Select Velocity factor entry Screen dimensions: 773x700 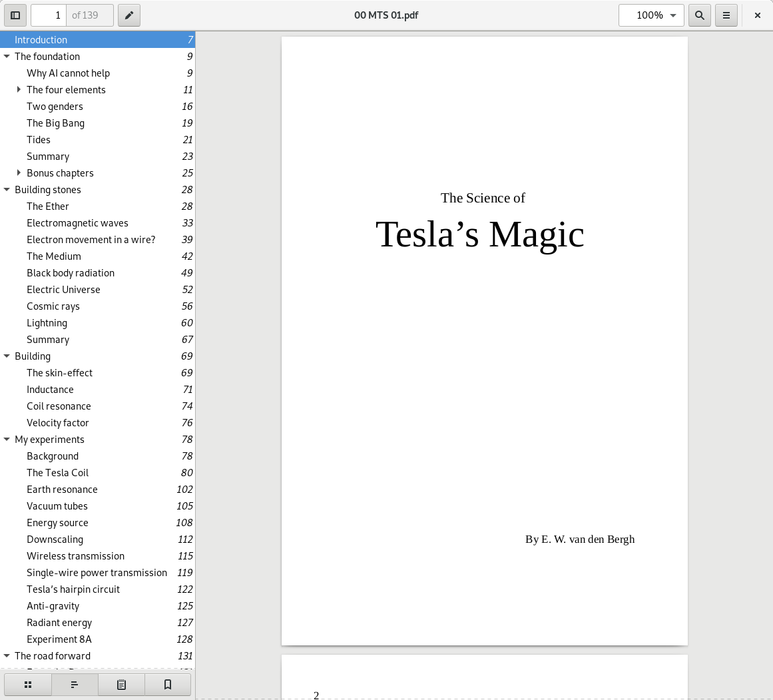coord(98,423)
